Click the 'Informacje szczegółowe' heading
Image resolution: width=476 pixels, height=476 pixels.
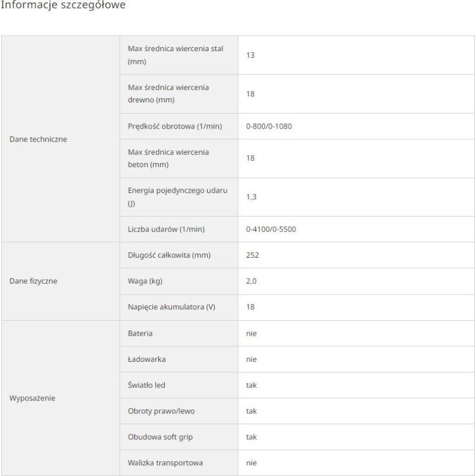click(62, 5)
